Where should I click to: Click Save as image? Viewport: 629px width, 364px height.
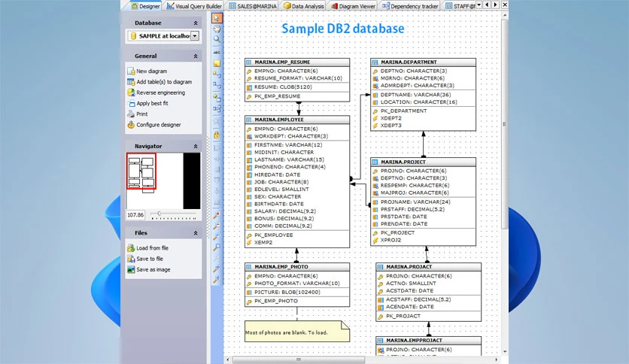click(149, 270)
